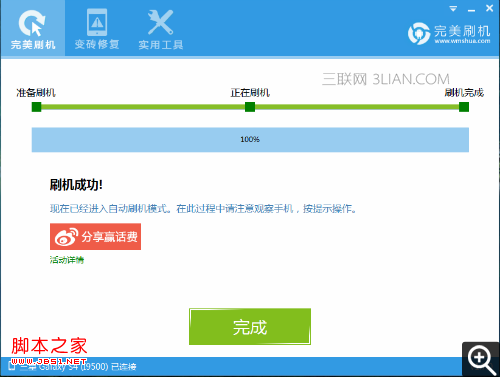The width and height of the screenshot is (500, 377).
Task: Click the 正在刷机 step marker
Action: click(250, 107)
